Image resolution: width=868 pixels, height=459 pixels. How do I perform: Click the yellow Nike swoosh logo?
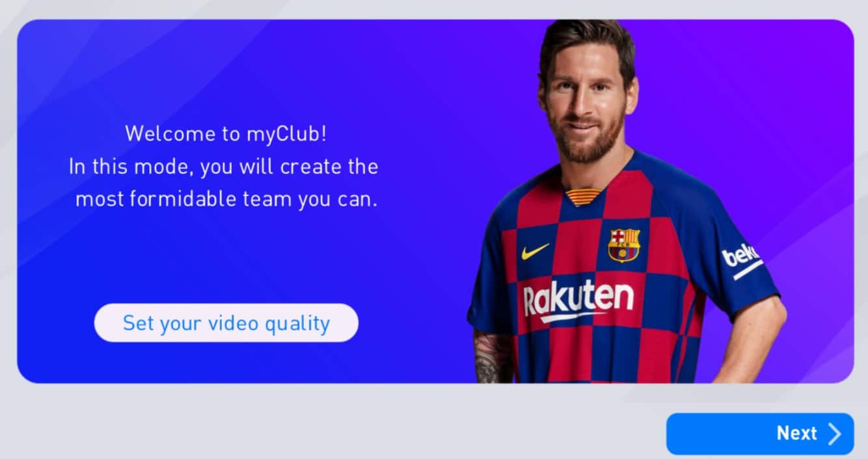tap(535, 251)
